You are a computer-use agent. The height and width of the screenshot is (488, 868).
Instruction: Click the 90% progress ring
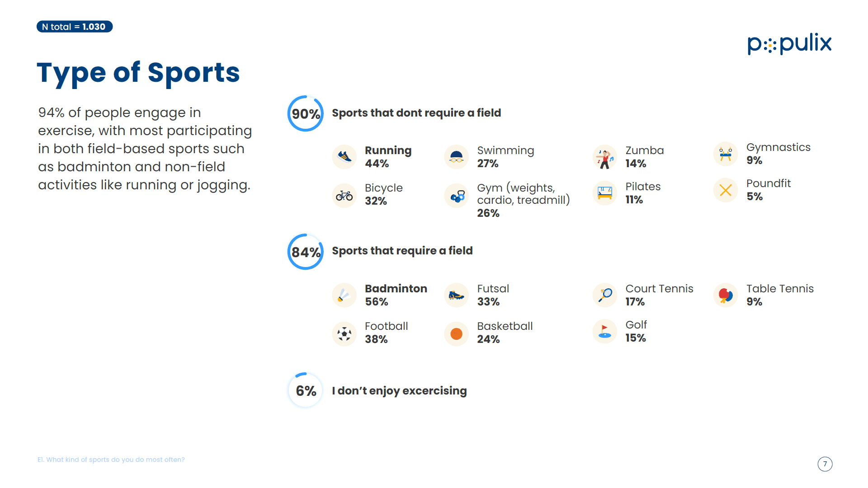pos(306,113)
